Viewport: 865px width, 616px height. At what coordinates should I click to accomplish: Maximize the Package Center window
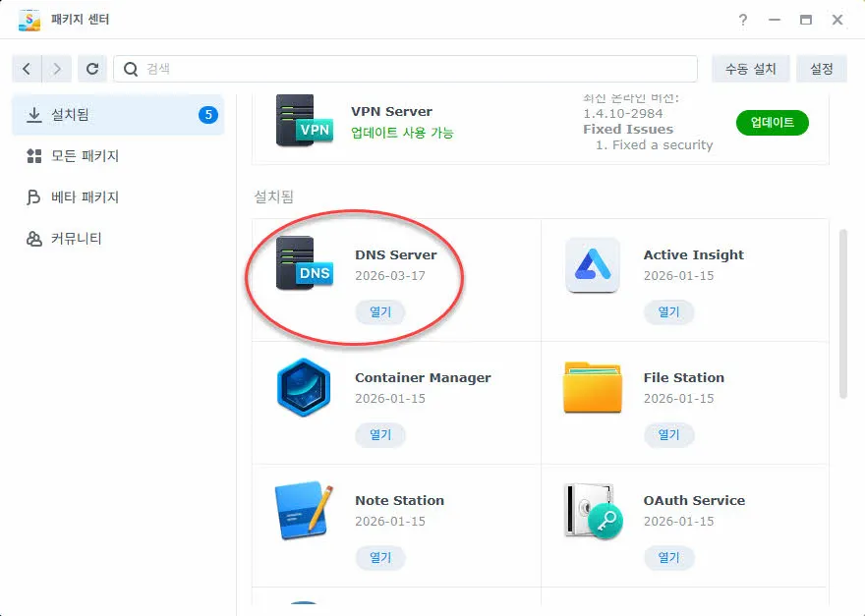806,20
